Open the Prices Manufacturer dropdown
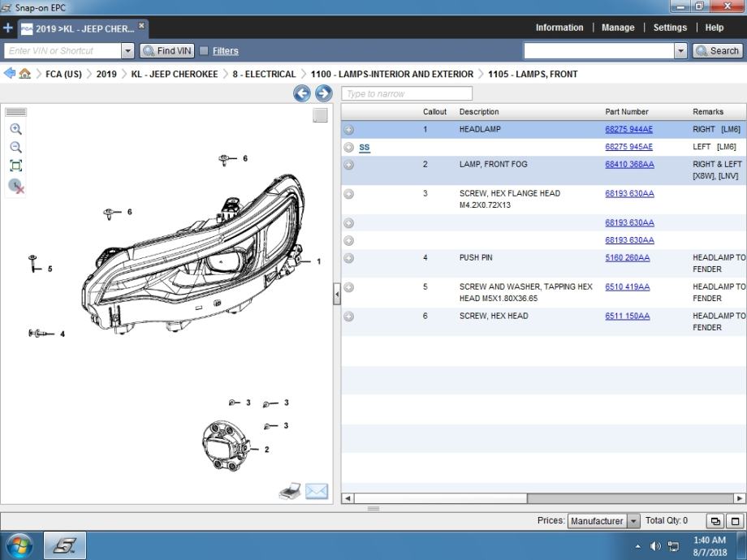 tap(633, 521)
